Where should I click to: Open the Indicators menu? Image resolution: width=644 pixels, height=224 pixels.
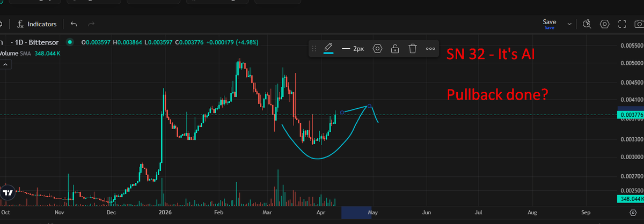pyautogui.click(x=36, y=24)
